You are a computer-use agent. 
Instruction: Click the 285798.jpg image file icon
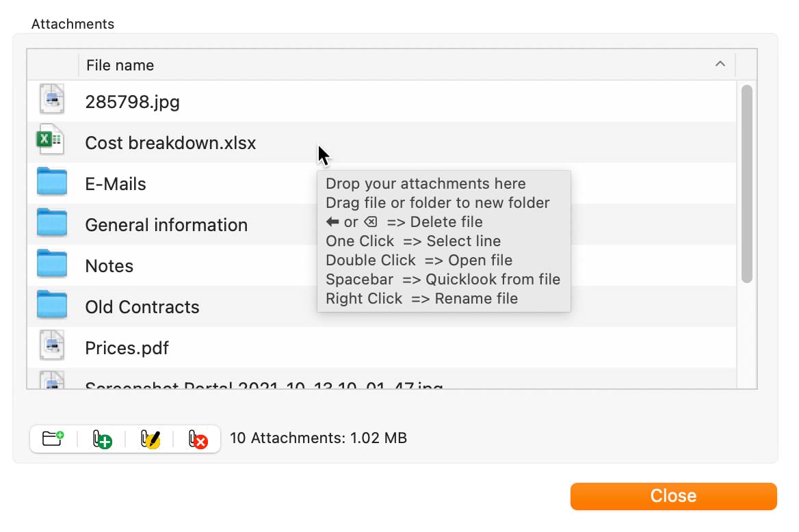[x=51, y=99]
